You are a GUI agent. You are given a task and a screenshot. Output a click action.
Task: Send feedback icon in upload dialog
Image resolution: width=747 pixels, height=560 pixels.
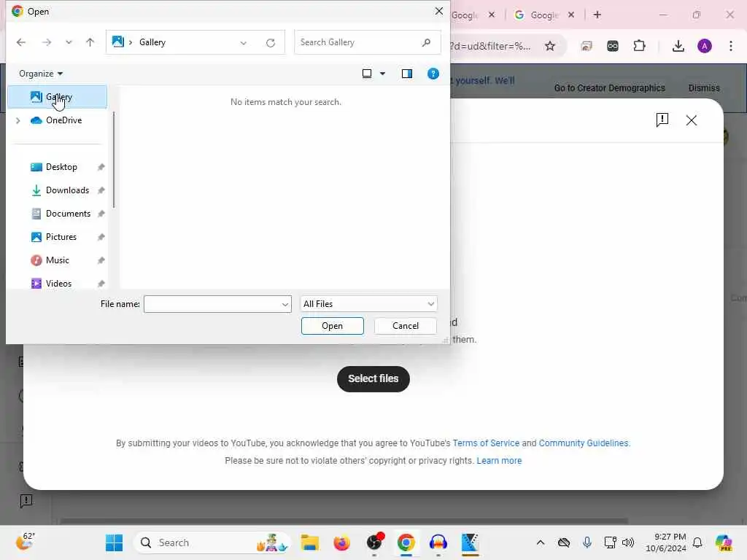[x=662, y=120]
